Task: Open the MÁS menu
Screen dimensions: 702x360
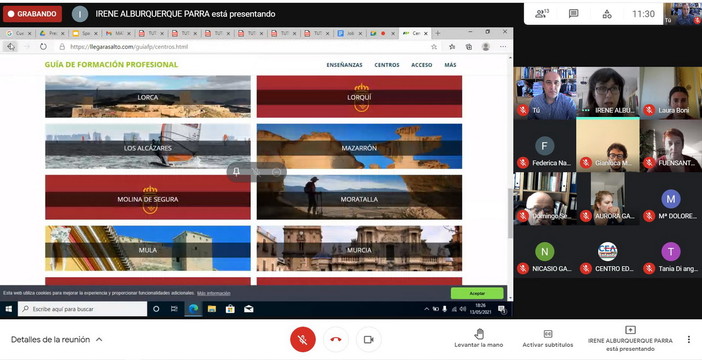Action: tap(450, 65)
